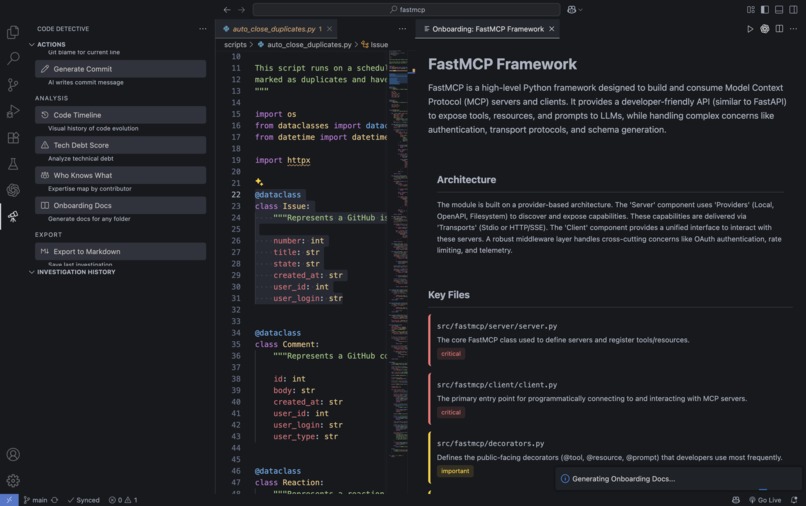
Task: Run the Tech Debt Score analysis
Action: pos(120,145)
